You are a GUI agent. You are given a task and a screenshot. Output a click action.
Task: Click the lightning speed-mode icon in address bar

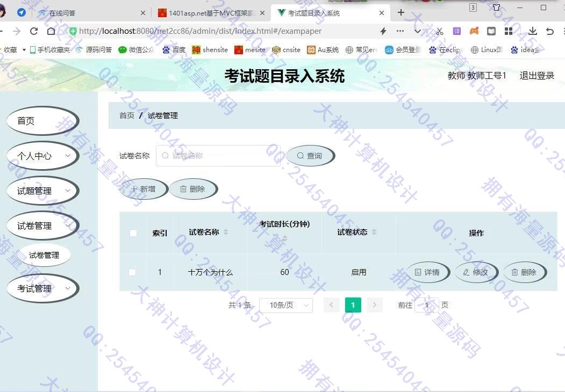383,31
